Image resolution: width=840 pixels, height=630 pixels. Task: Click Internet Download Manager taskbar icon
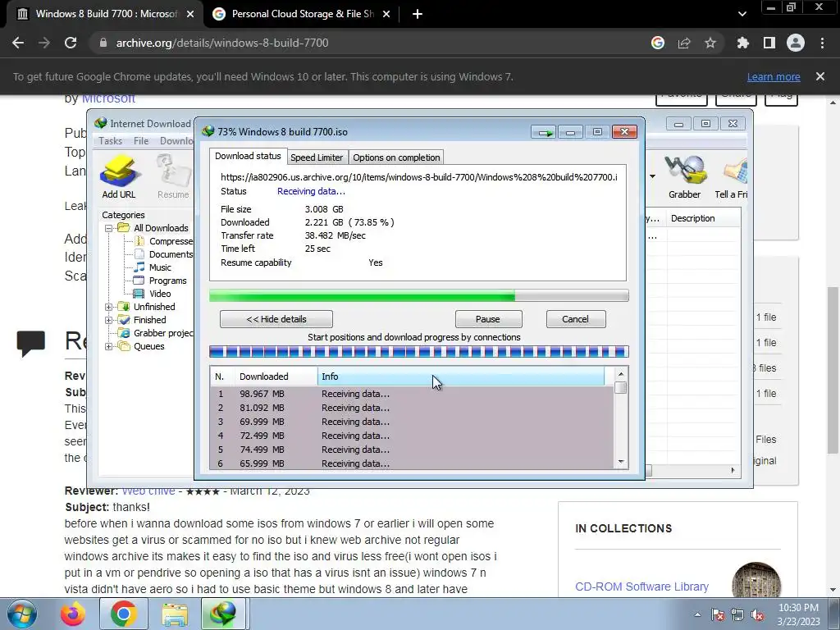pyautogui.click(x=223, y=614)
